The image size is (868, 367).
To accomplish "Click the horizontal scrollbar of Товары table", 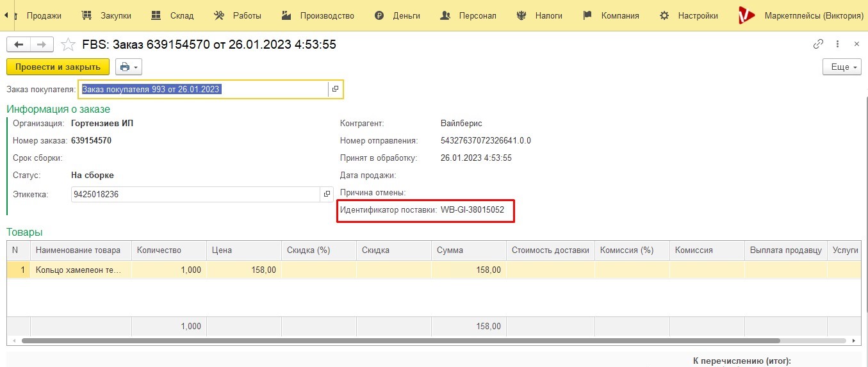I will (401, 341).
